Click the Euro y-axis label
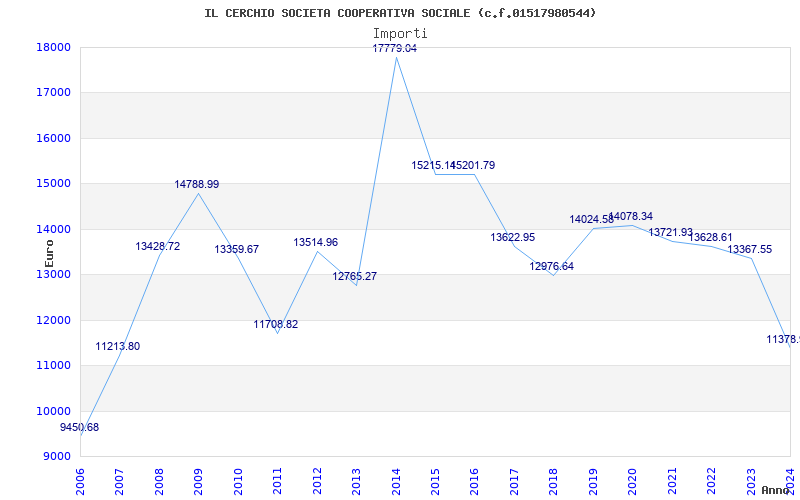This screenshot has height=500, width=800. coord(49,253)
